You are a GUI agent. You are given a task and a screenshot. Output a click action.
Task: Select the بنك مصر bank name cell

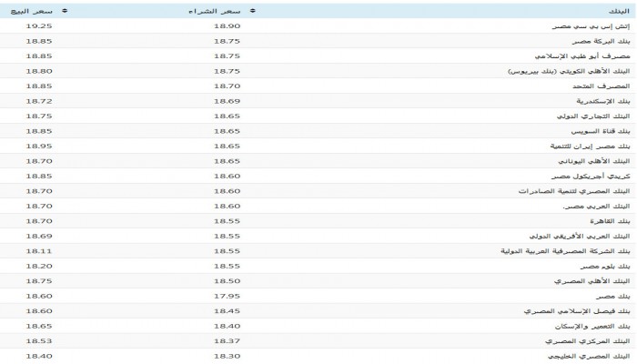coord(613,297)
